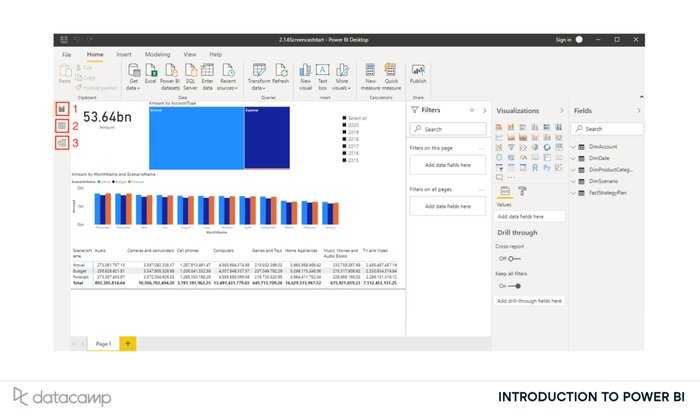This screenshot has height=417, width=700.
Task: Open the Help ribbon tab
Action: (216, 54)
